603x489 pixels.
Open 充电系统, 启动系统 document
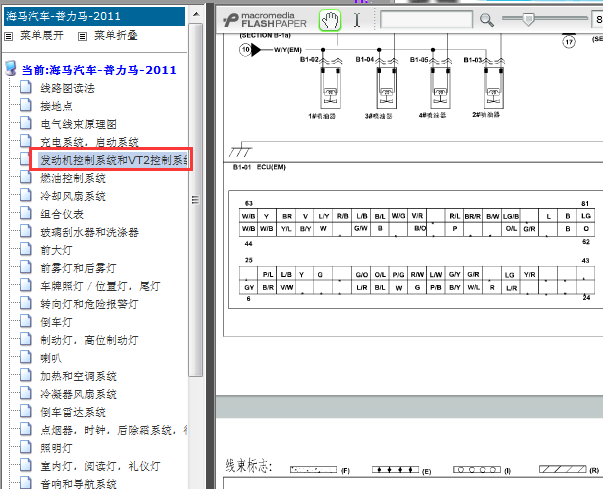[89, 142]
